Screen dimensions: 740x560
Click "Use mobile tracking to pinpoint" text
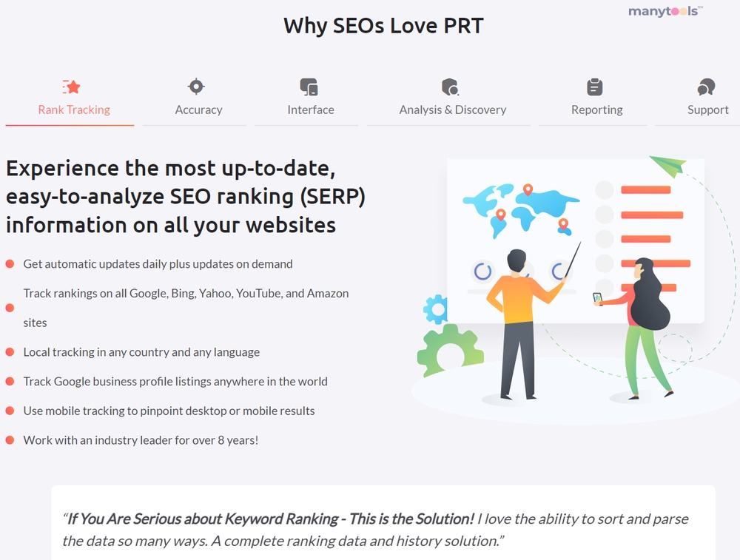tap(169, 411)
